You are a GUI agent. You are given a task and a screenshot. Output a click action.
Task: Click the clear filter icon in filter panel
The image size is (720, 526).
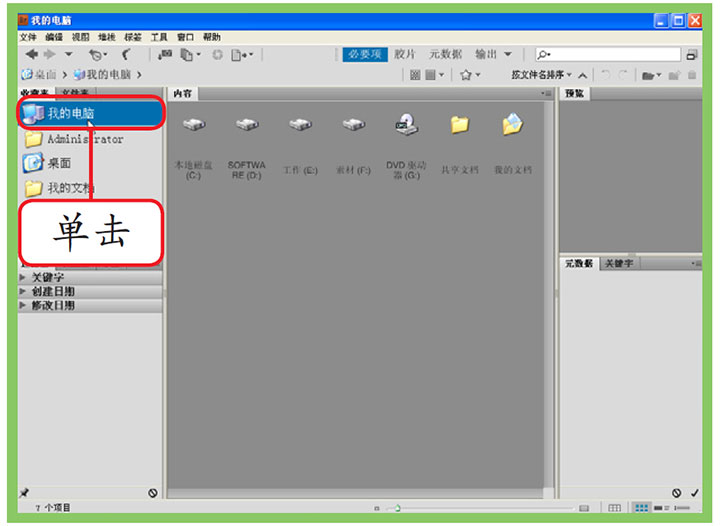tap(153, 493)
